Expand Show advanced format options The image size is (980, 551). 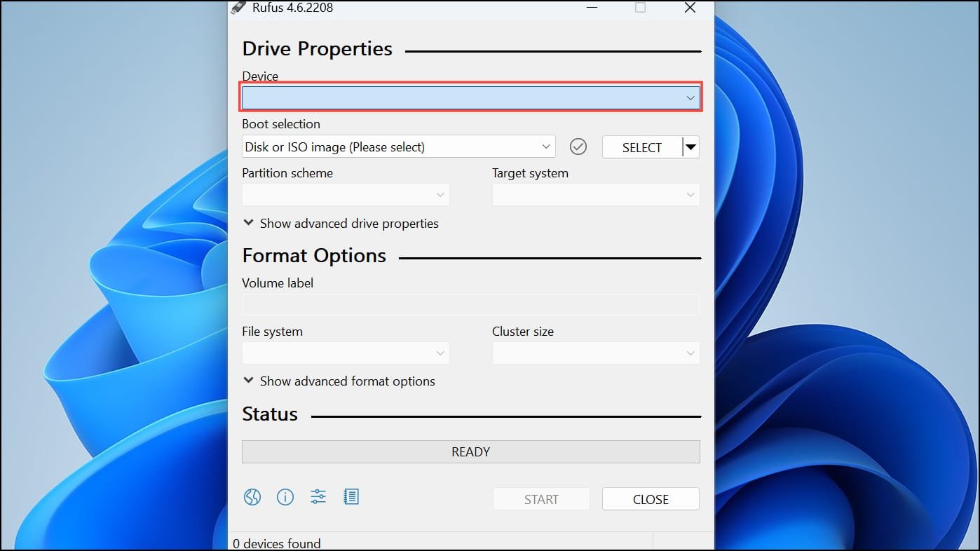[339, 381]
